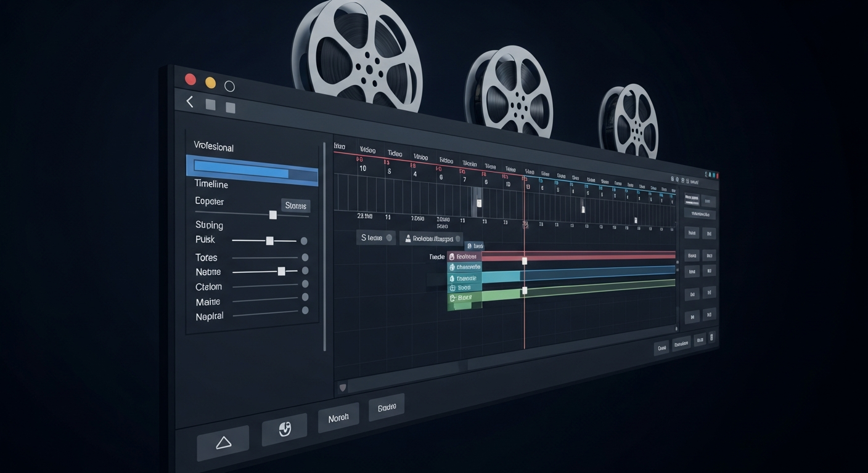The image size is (868, 473).
Task: Click the lock icon on the green track
Action: 452,298
